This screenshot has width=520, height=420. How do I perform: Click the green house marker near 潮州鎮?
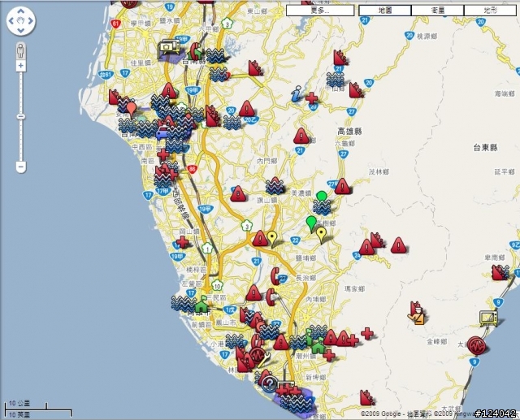(x=318, y=345)
